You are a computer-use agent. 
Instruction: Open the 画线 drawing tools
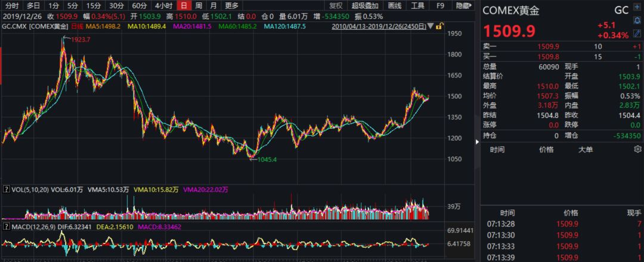coord(395,5)
